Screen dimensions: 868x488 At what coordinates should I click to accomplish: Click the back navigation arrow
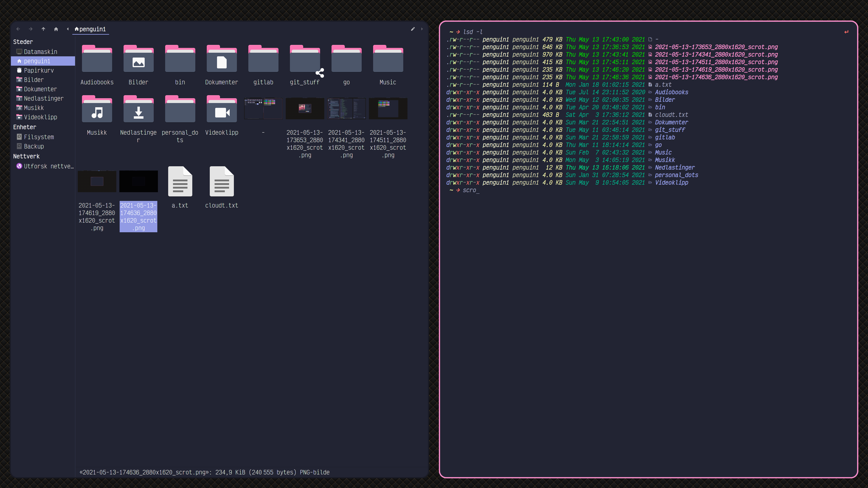pos(18,29)
